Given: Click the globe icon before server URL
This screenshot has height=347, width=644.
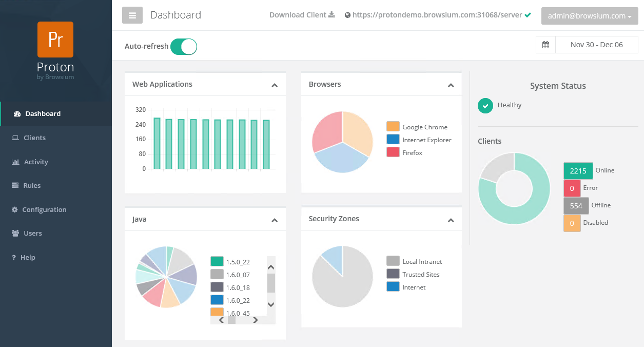Looking at the screenshot, I should coord(347,15).
